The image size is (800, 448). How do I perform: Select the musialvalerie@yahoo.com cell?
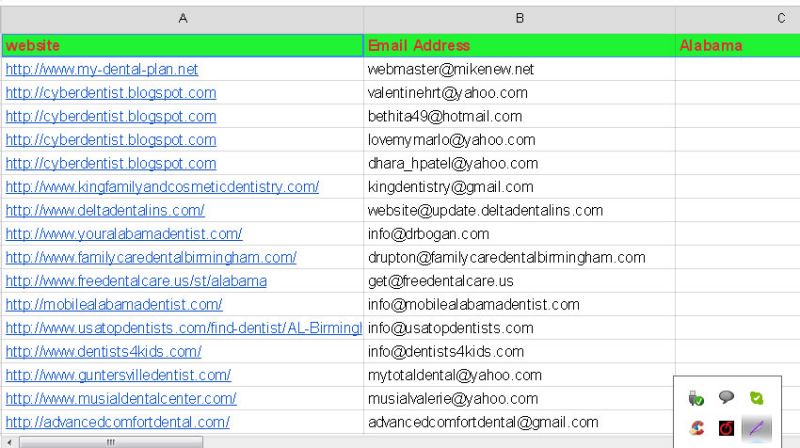(519, 399)
